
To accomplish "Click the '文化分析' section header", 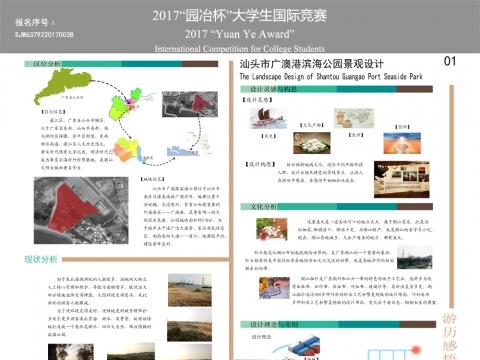I will point(263,207).
